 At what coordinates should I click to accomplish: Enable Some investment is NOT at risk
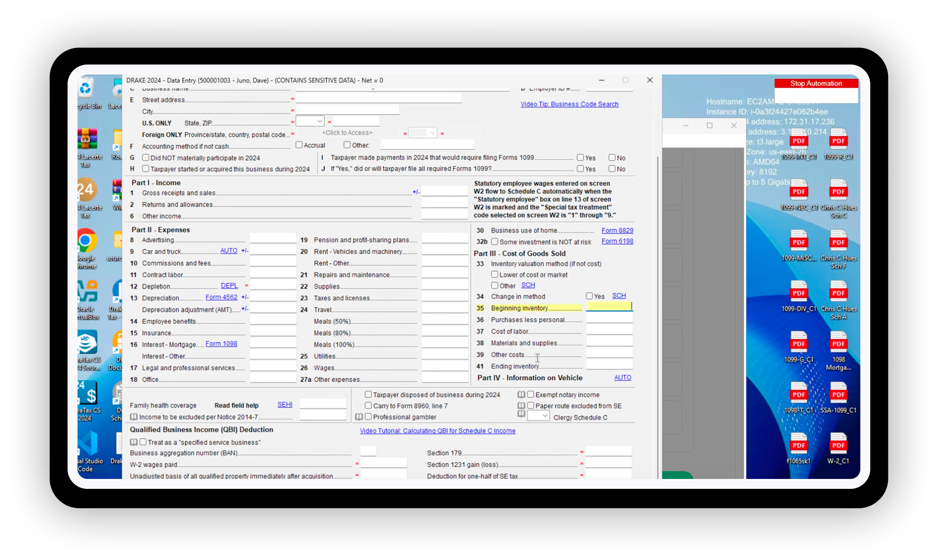[495, 242]
